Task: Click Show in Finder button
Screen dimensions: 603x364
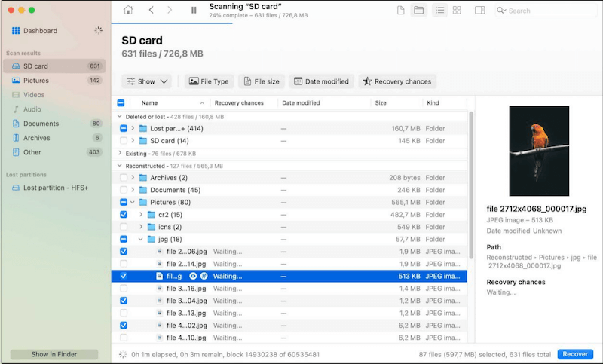Action: 54,354
